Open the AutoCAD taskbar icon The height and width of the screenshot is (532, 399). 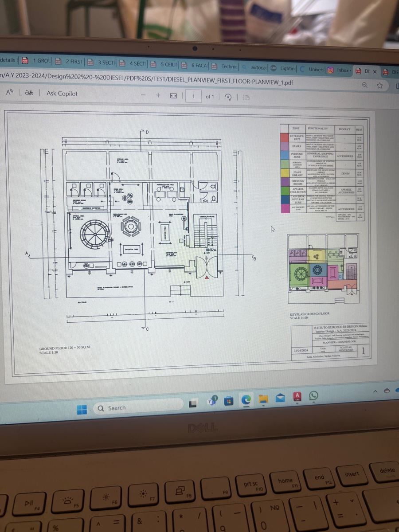click(298, 396)
